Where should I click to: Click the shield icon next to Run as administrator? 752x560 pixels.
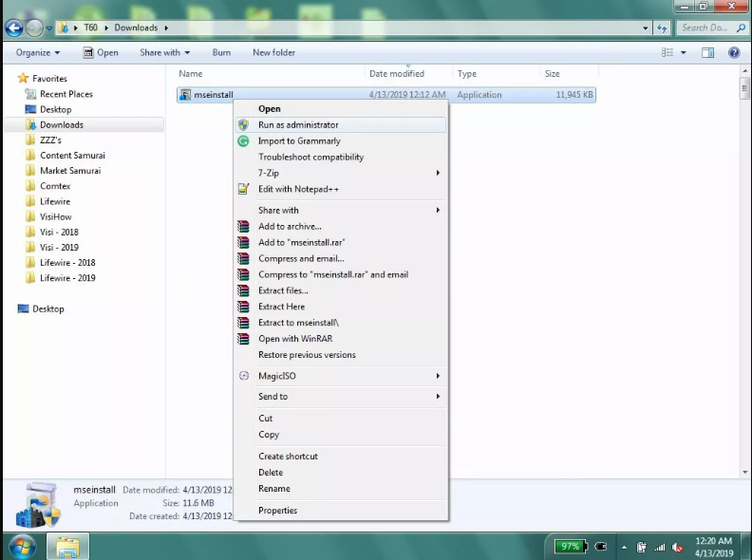click(244, 125)
